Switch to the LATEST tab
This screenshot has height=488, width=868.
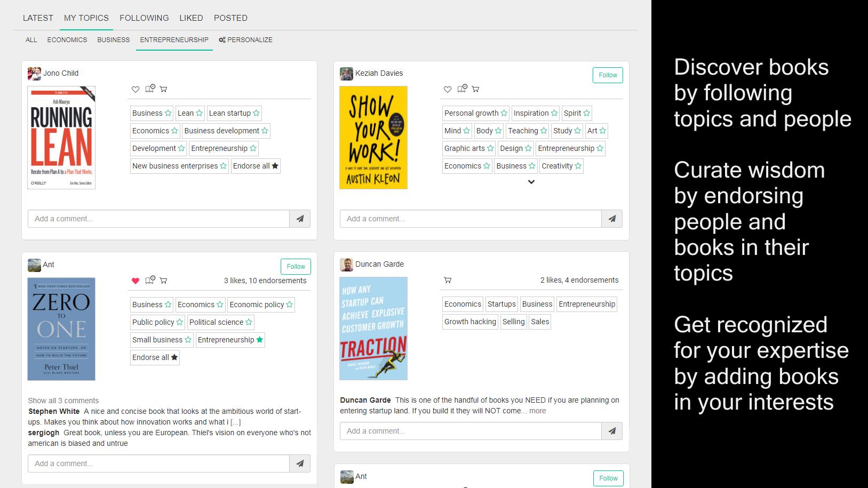tap(38, 18)
